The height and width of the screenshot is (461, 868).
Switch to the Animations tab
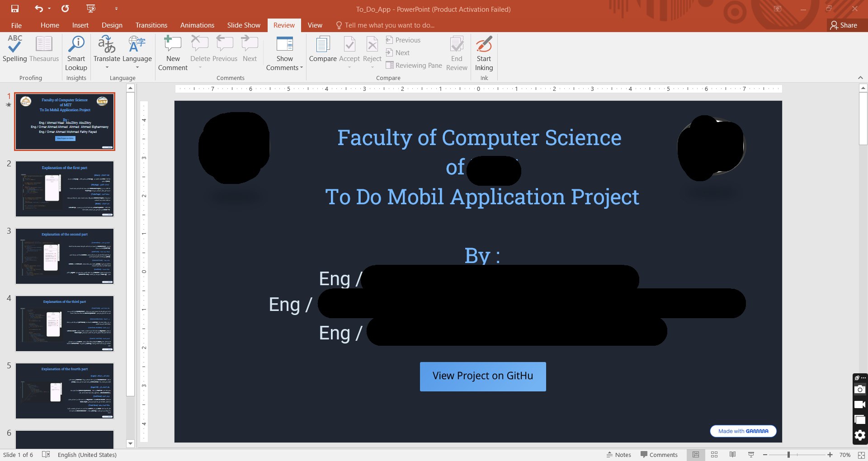197,25
